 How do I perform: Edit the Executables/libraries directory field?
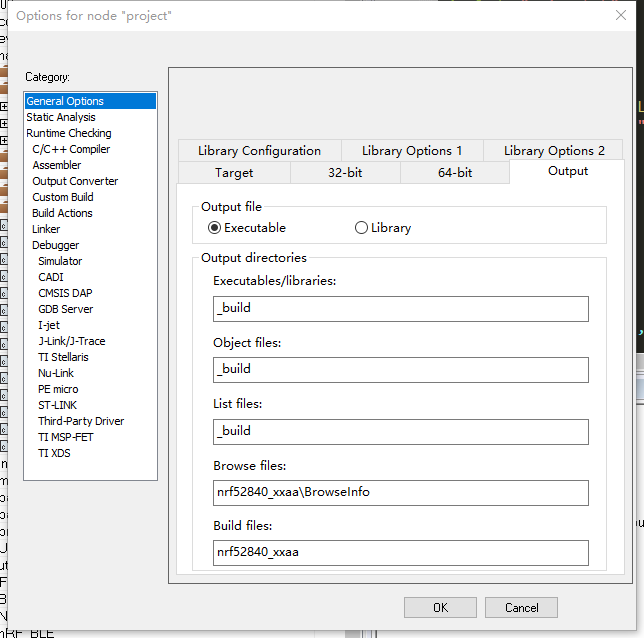tap(400, 309)
